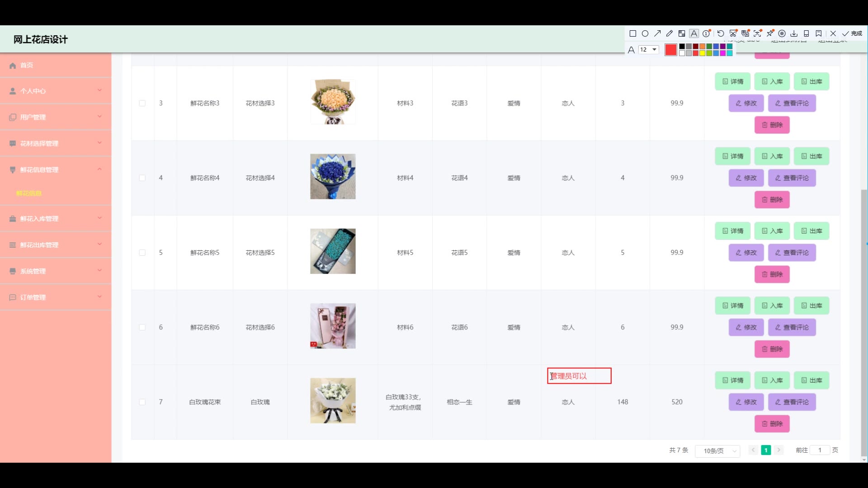Click 详情 button for 鲜花名称3
The image size is (868, 488).
tap(732, 81)
